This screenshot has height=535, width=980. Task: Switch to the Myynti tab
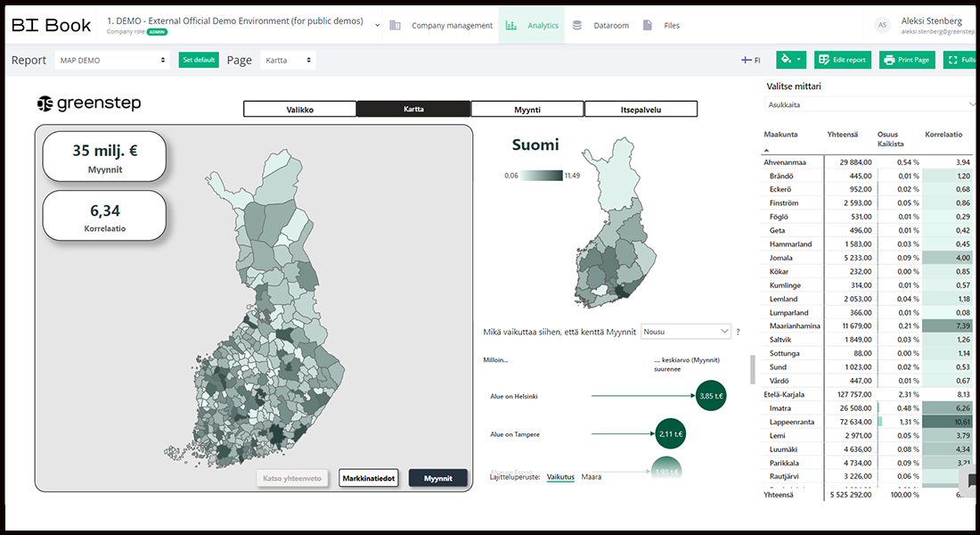tap(527, 110)
